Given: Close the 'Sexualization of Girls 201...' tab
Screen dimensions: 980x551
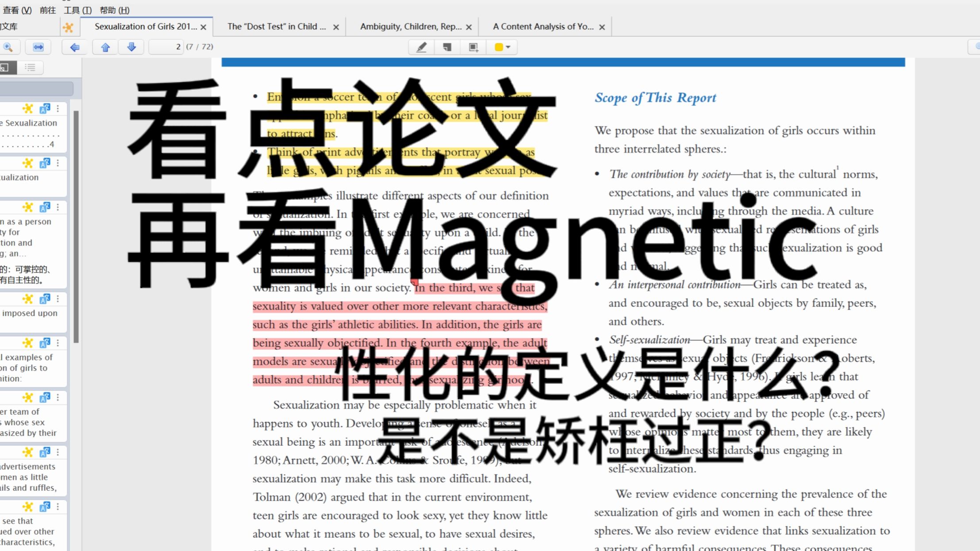Looking at the screenshot, I should coord(203,27).
